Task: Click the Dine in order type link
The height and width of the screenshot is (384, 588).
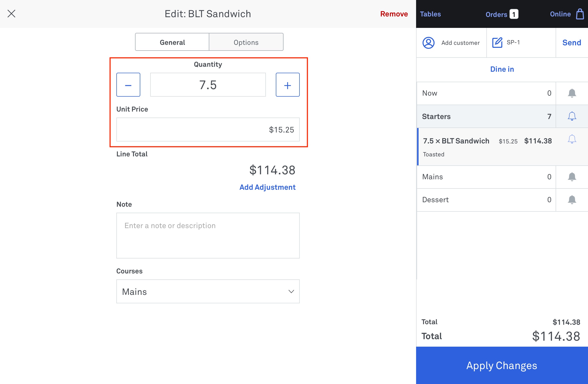Action: 502,69
